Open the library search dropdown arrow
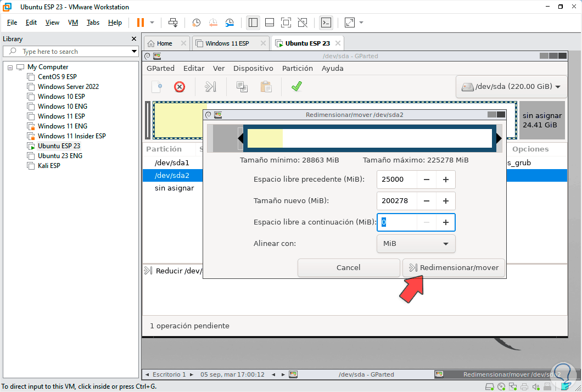The height and width of the screenshot is (392, 582). [134, 51]
